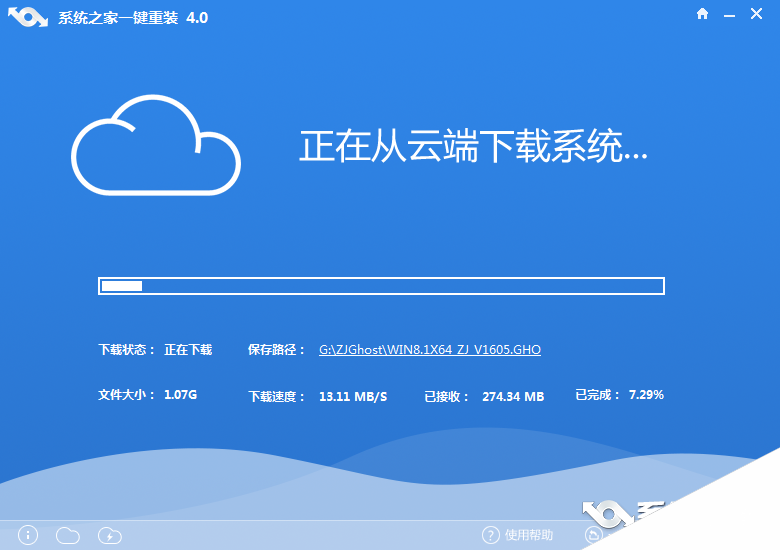The height and width of the screenshot is (550, 780).
Task: Click the 保存路径 label
Action: click(x=276, y=350)
